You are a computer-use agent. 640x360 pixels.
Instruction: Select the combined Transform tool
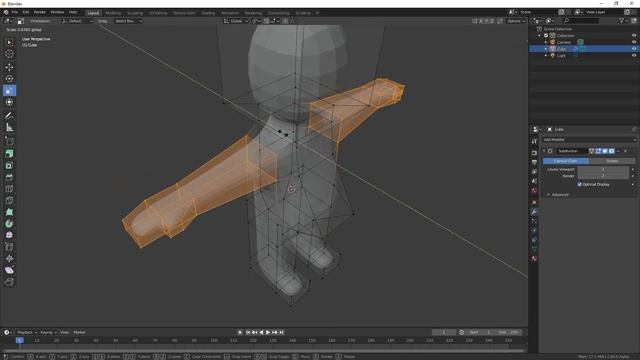9,102
